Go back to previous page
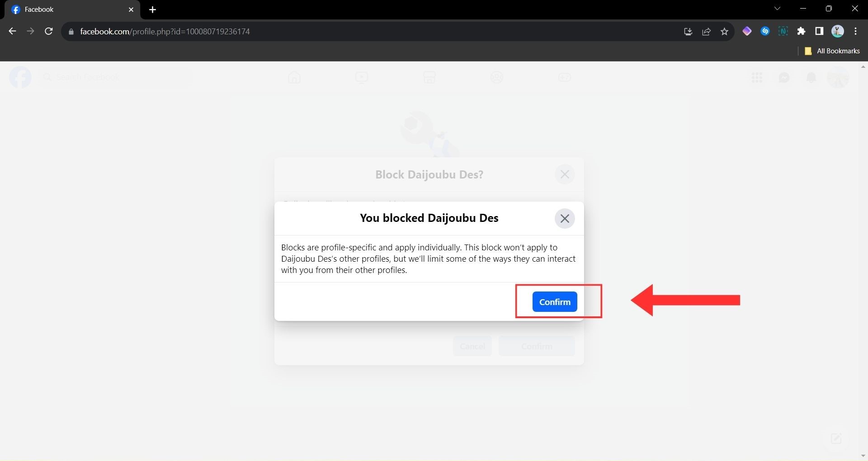Image resolution: width=868 pixels, height=461 pixels. pos(12,31)
